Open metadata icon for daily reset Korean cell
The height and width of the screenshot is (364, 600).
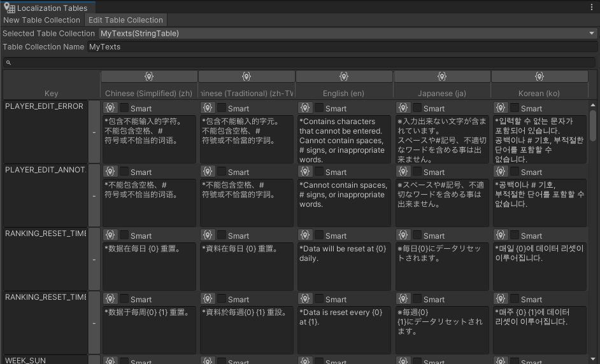(x=501, y=235)
